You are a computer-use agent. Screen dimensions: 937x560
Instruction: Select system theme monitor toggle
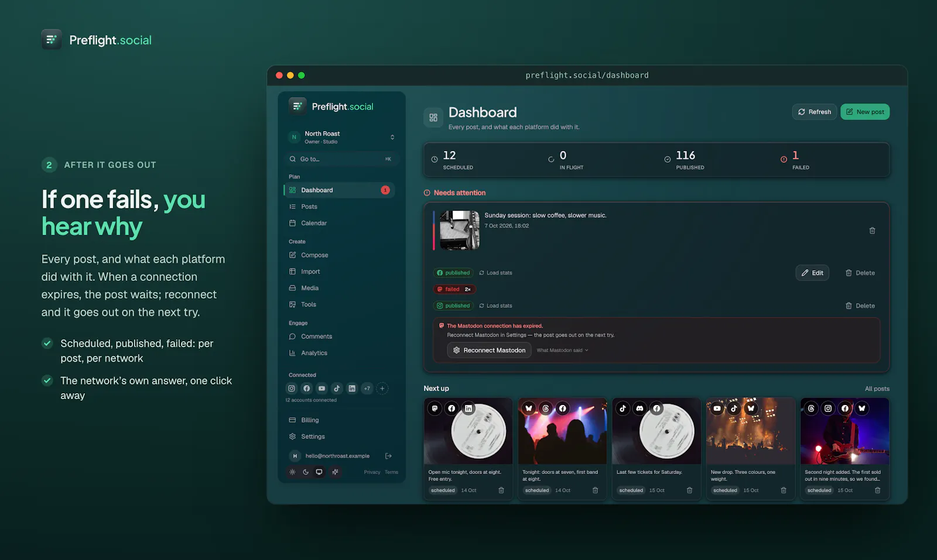coord(319,472)
